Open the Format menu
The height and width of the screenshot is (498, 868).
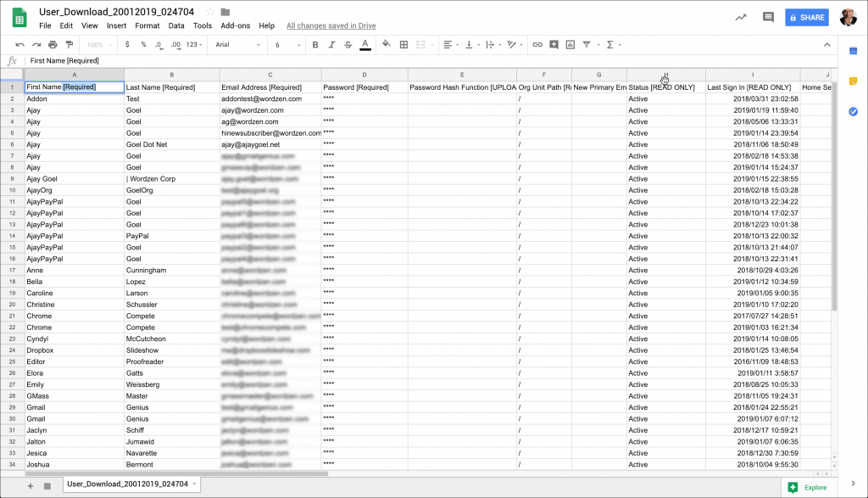coord(147,25)
